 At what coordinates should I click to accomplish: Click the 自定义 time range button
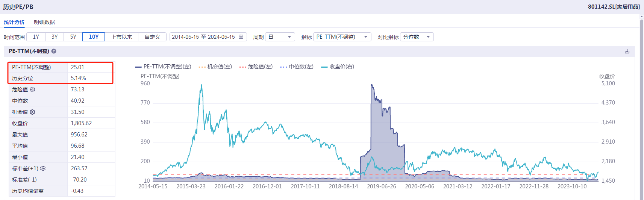pos(152,37)
